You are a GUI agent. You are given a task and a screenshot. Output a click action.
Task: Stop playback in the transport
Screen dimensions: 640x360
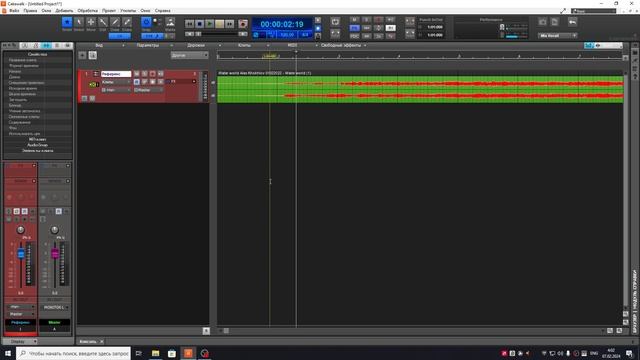pyautogui.click(x=200, y=24)
